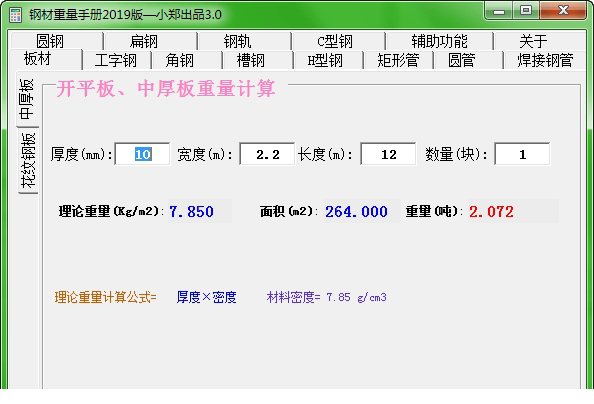Open the 矩形管 tab
The width and height of the screenshot is (594, 404).
(x=398, y=60)
